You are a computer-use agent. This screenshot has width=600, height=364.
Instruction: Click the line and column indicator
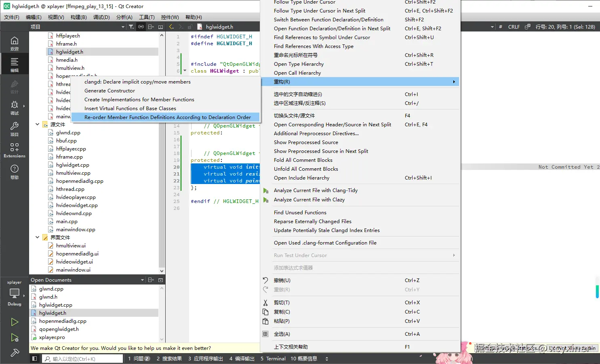click(565, 27)
